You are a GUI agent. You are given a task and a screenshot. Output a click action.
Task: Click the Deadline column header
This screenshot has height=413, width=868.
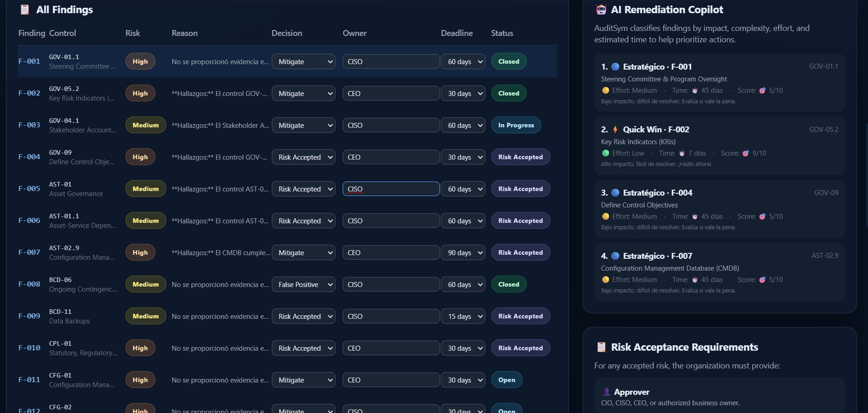coord(457,33)
